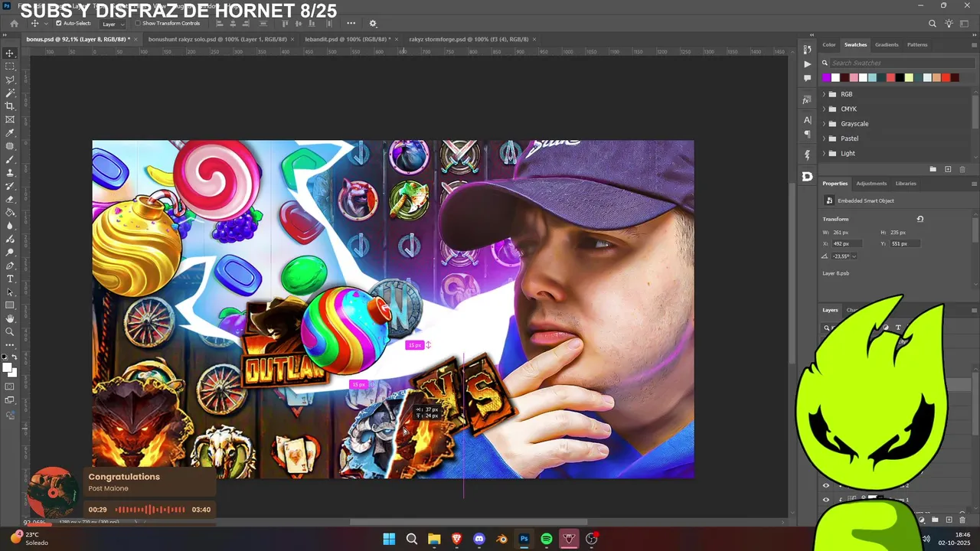This screenshot has width=980, height=551.
Task: Switch to Libraries tab
Action: point(906,184)
